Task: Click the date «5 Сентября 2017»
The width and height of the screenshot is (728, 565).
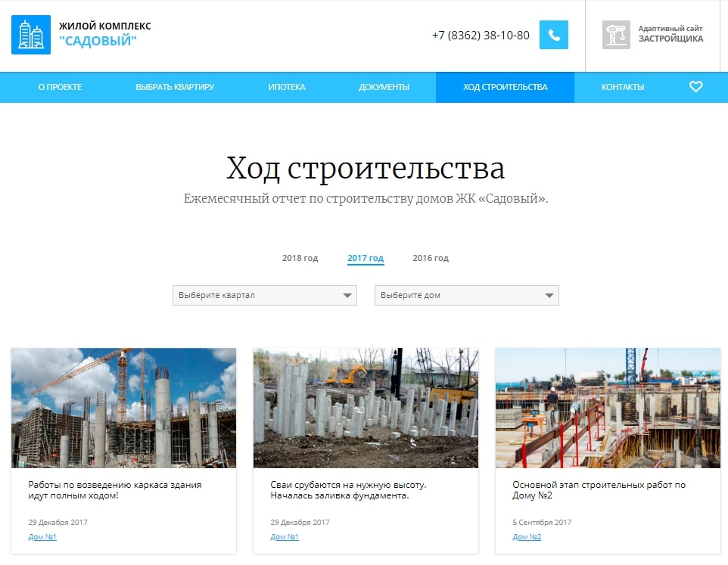Action: click(542, 523)
